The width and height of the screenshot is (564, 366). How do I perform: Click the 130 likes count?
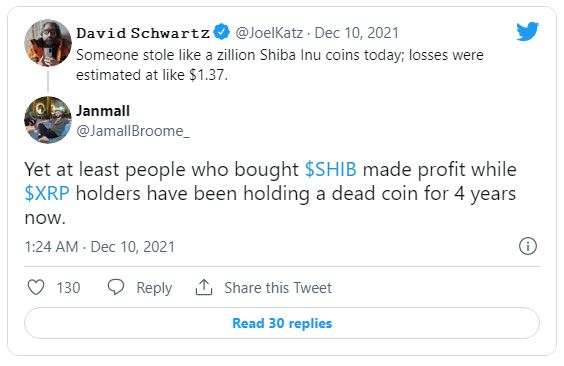coord(68,288)
